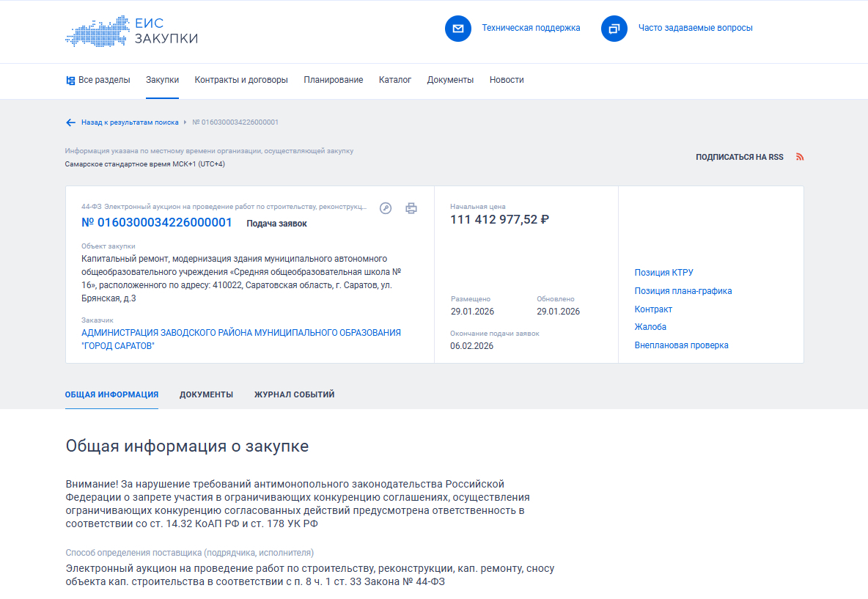Click the Все разделы grid icon

tap(70, 81)
